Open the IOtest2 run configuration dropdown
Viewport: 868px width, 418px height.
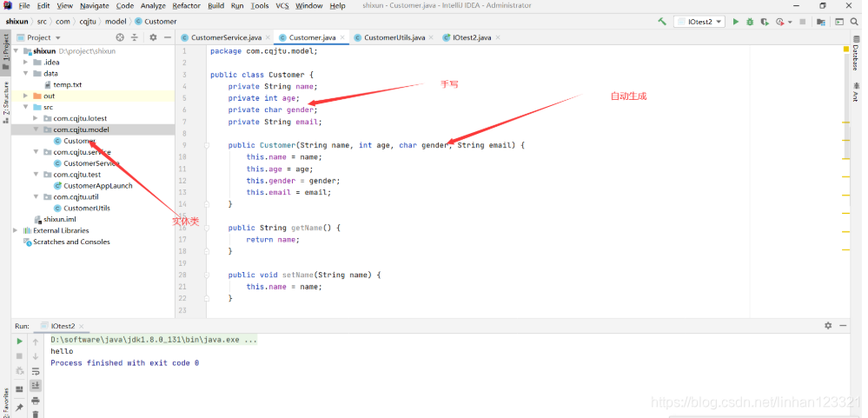(x=699, y=22)
